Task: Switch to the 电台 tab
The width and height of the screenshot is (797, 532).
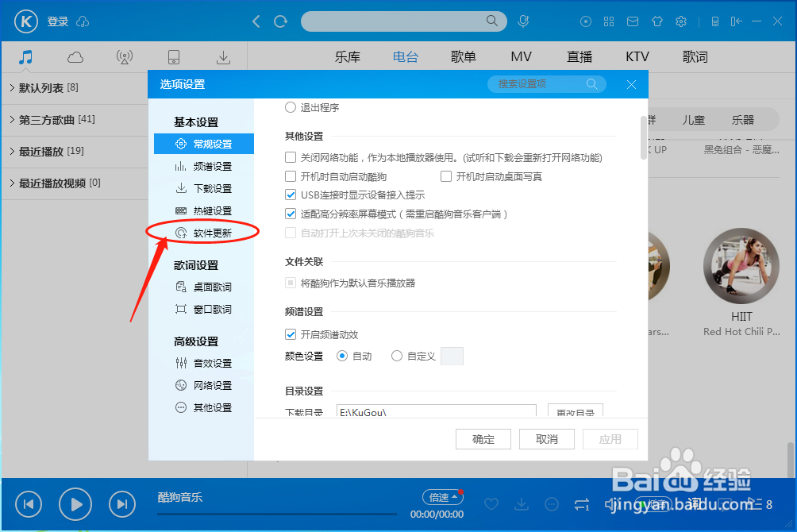Action: pyautogui.click(x=406, y=57)
